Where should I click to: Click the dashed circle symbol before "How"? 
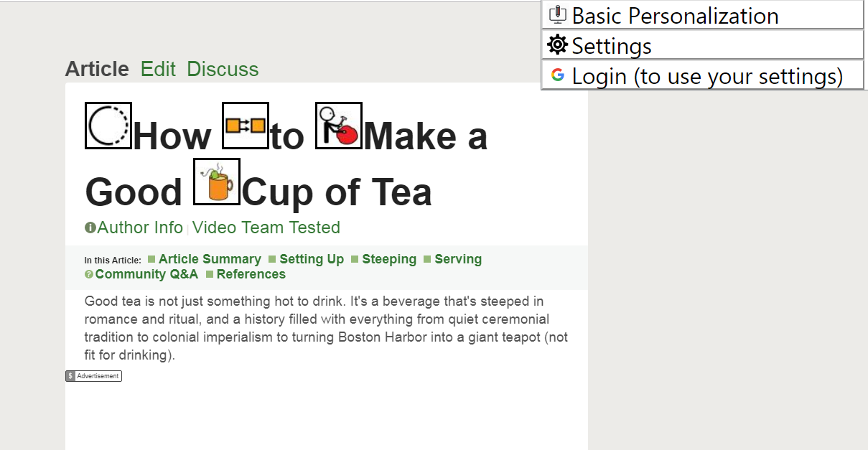tap(108, 126)
